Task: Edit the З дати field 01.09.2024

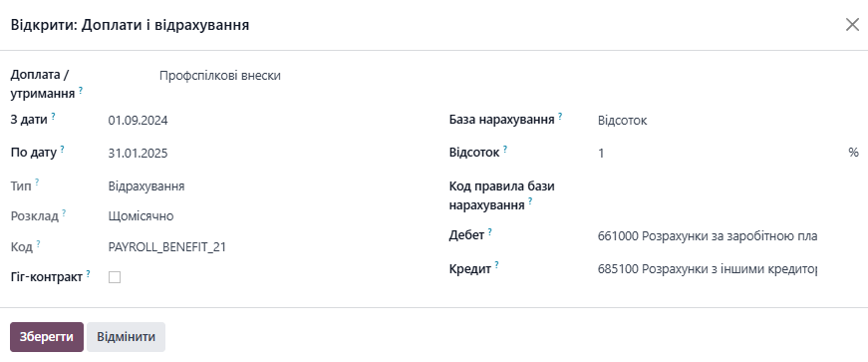Action: (x=266, y=121)
